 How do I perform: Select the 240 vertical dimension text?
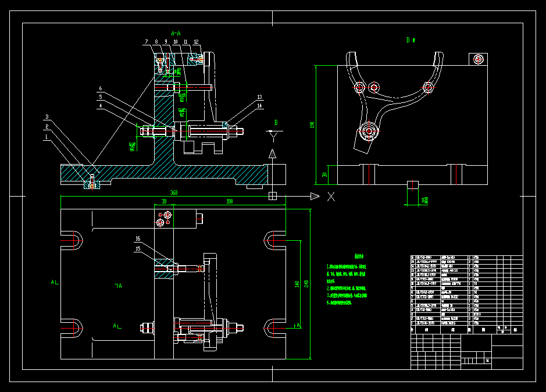click(x=306, y=284)
